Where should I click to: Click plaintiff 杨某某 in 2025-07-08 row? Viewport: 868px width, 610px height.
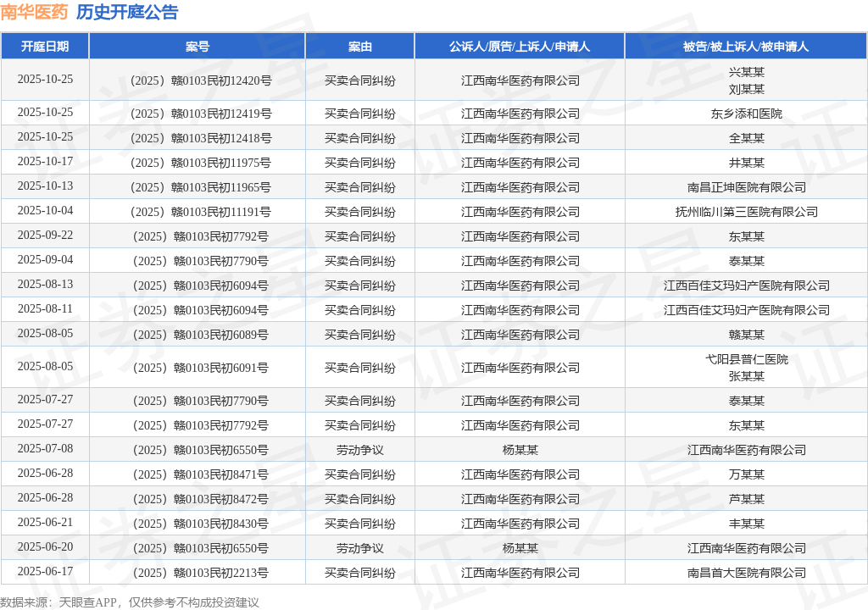tap(520, 450)
